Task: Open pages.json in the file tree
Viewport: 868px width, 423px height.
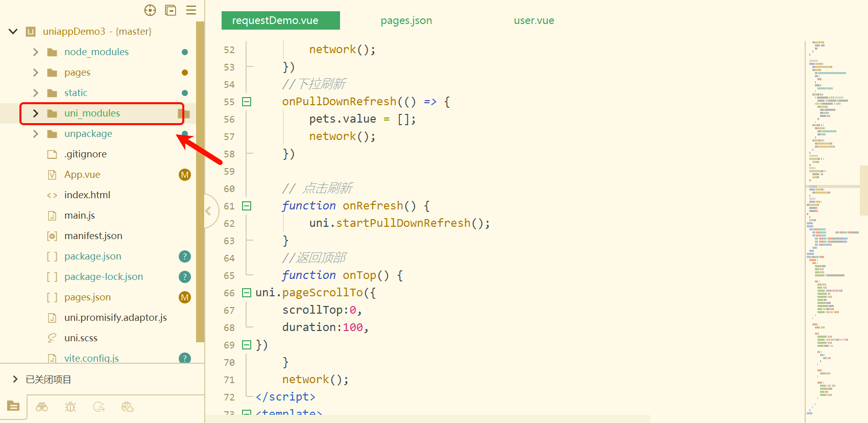Action: [x=87, y=297]
